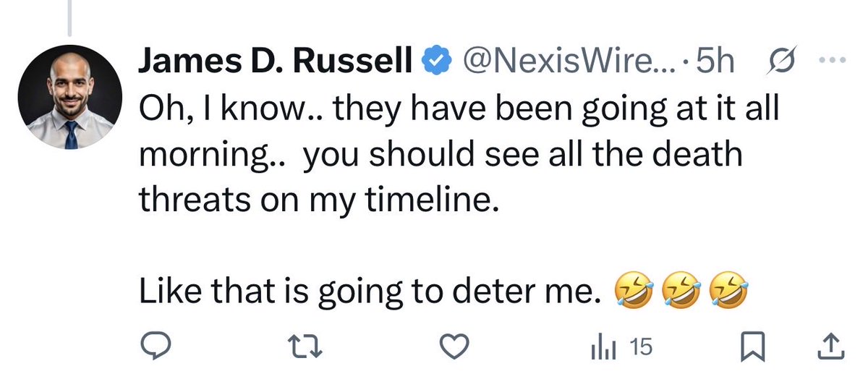
Task: Like the tweet with the heart icon
Action: (455, 349)
